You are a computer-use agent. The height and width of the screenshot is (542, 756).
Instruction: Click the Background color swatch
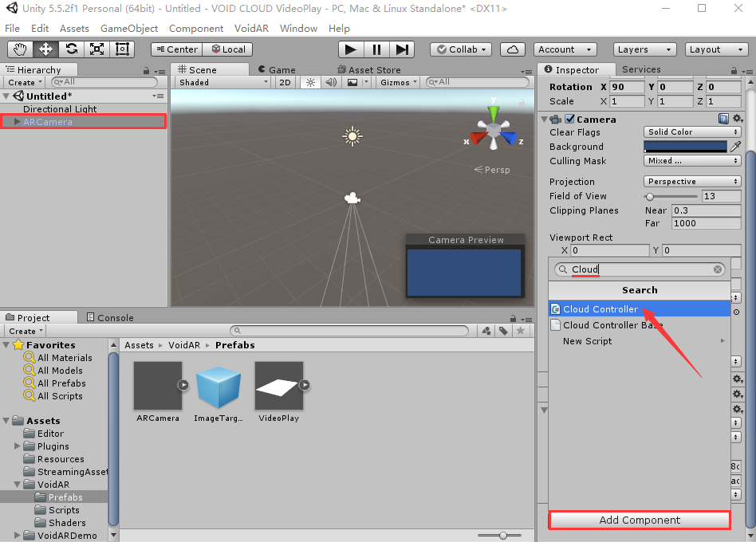[685, 147]
